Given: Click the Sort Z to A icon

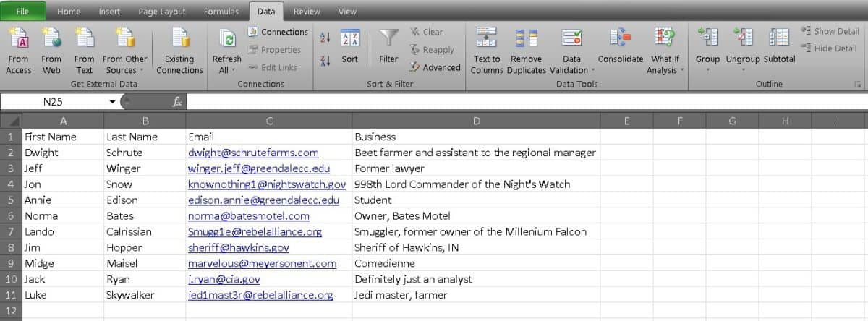Looking at the screenshot, I should pyautogui.click(x=325, y=60).
